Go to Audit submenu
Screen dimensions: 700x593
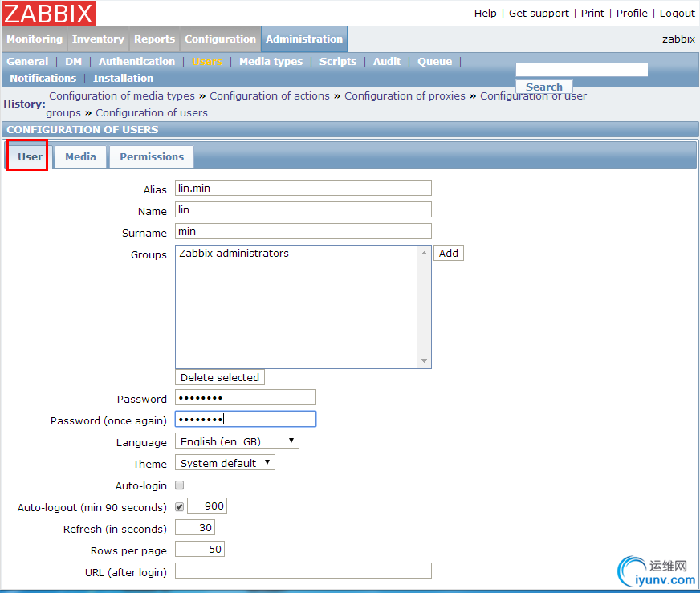[x=387, y=62]
